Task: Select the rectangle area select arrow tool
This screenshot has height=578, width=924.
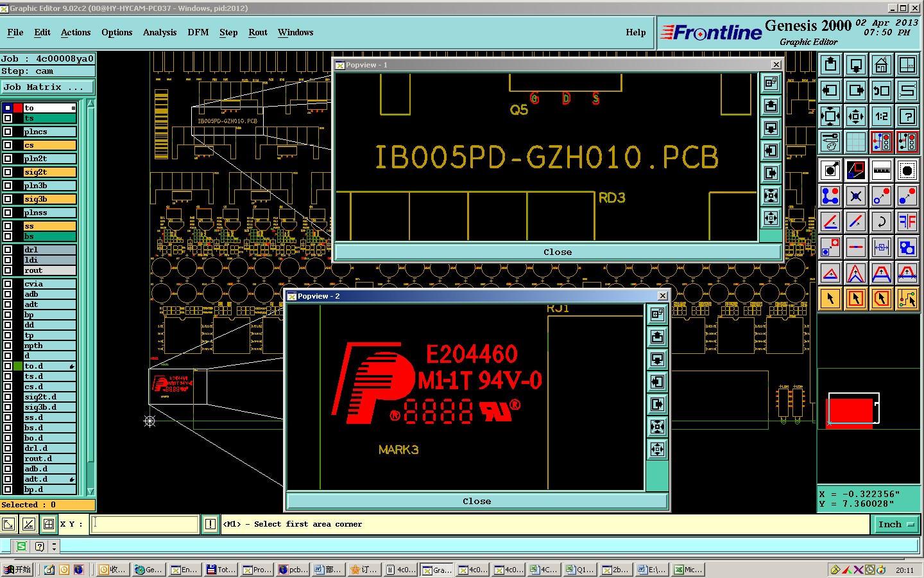Action: [856, 299]
